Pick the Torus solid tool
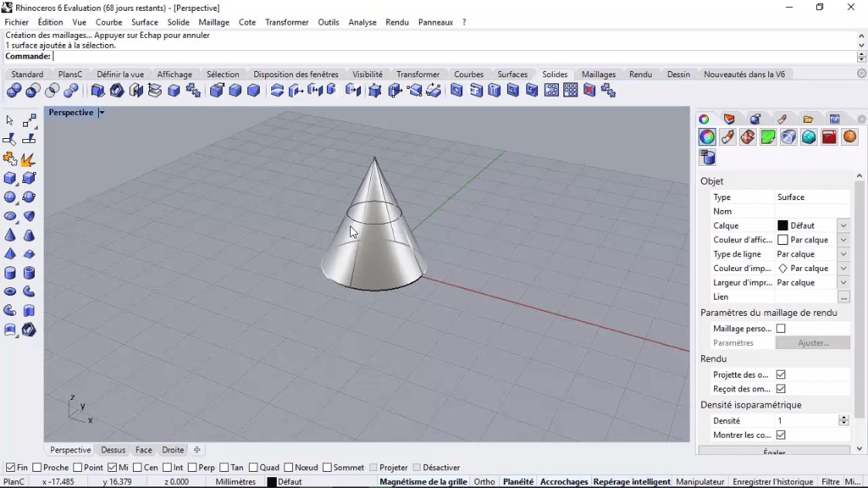The height and width of the screenshot is (488, 868). 10,291
